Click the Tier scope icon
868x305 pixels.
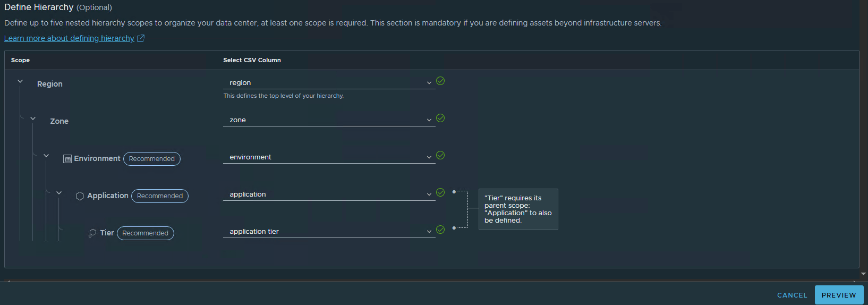(92, 233)
